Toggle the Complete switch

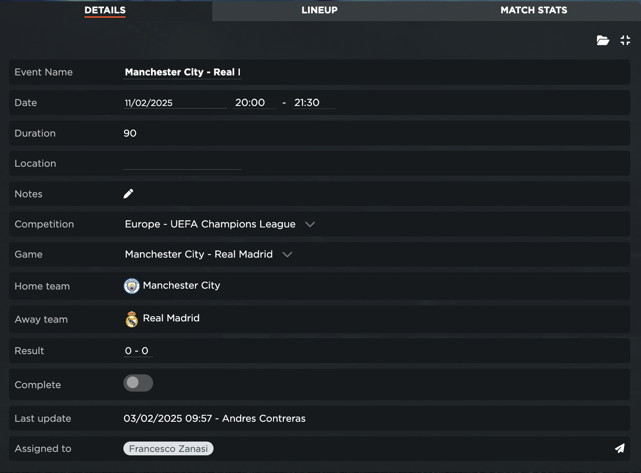(138, 383)
